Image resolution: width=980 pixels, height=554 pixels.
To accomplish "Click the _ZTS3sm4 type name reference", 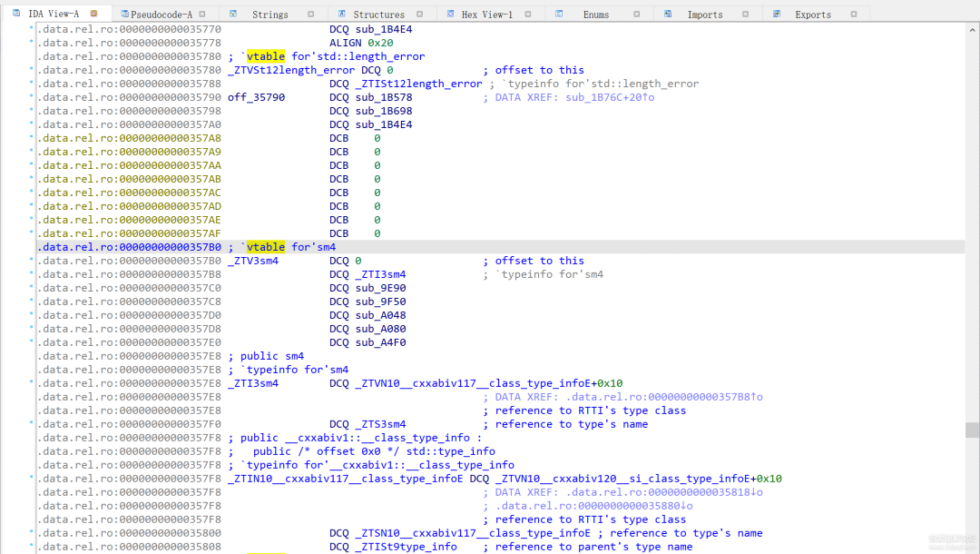I will 380,424.
